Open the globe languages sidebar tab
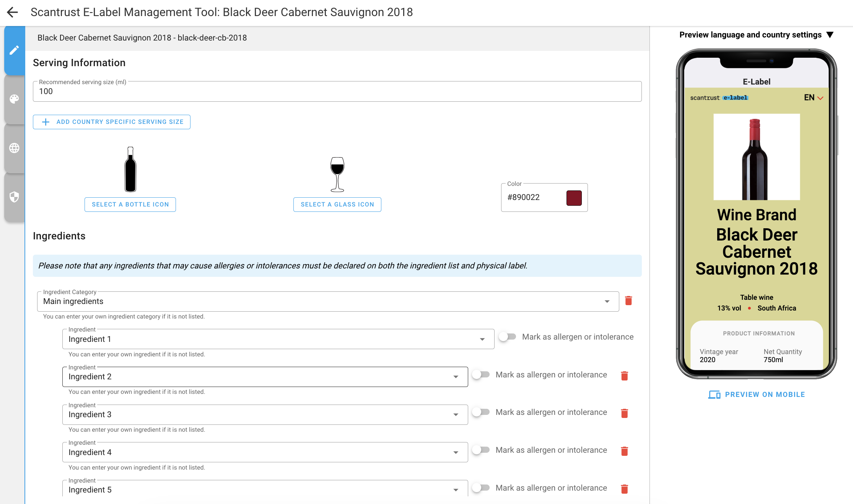 [x=15, y=148]
